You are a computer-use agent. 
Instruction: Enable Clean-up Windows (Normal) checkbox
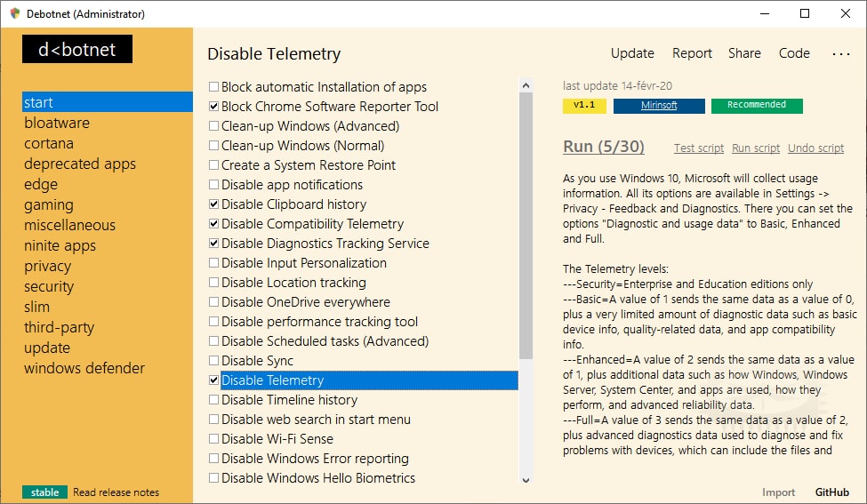point(213,146)
